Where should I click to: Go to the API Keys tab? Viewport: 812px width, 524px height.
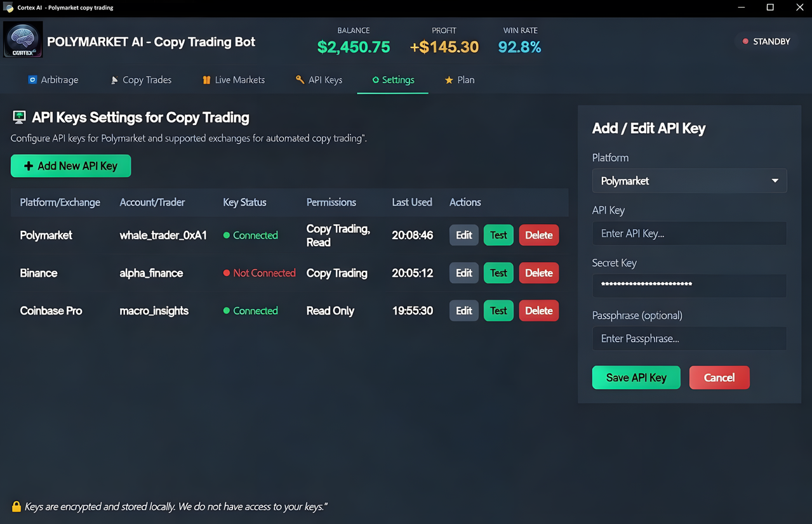319,80
